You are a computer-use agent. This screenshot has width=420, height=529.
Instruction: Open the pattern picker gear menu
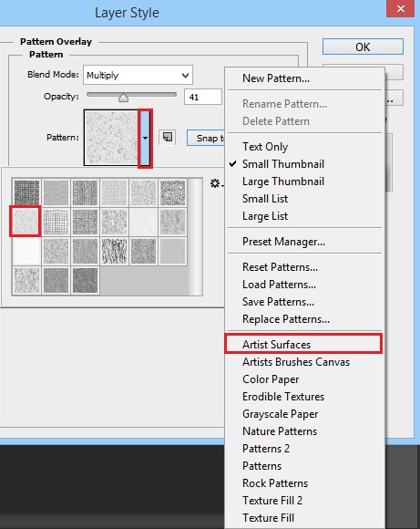(x=217, y=184)
